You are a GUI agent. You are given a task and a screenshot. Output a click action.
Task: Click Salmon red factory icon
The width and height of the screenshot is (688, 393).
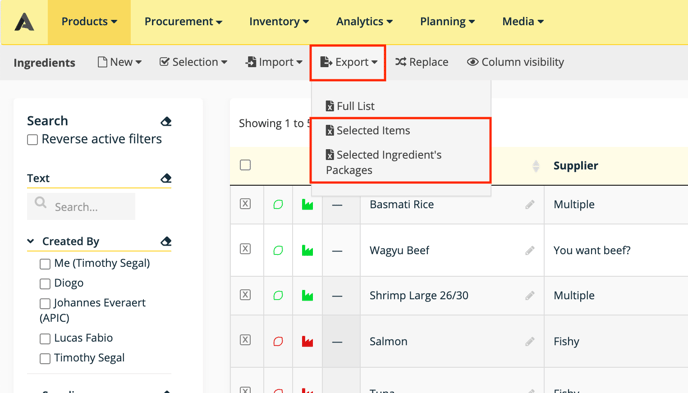point(307,341)
